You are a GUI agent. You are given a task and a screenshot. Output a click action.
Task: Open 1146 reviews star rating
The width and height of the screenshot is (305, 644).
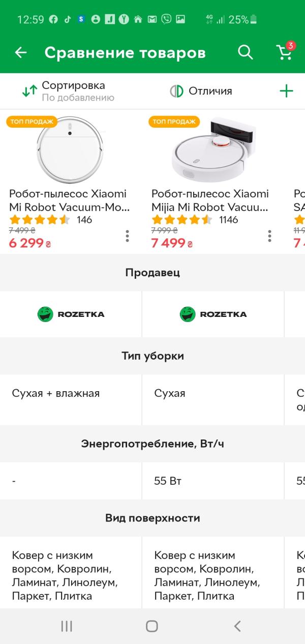pos(195,220)
